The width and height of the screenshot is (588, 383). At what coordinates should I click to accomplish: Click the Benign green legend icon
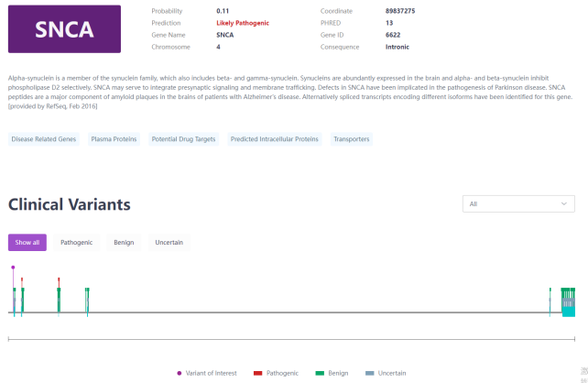(320, 373)
